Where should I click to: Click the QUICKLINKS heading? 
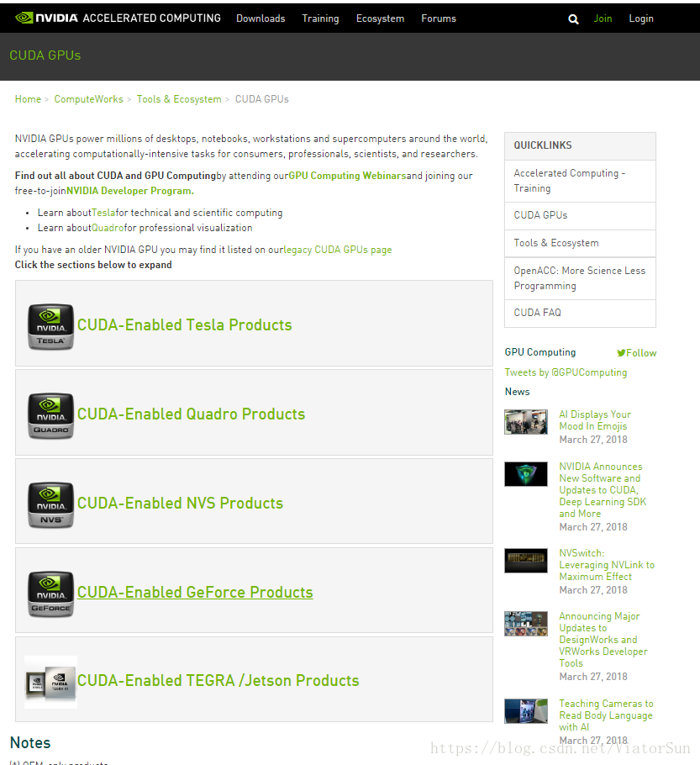click(x=543, y=145)
